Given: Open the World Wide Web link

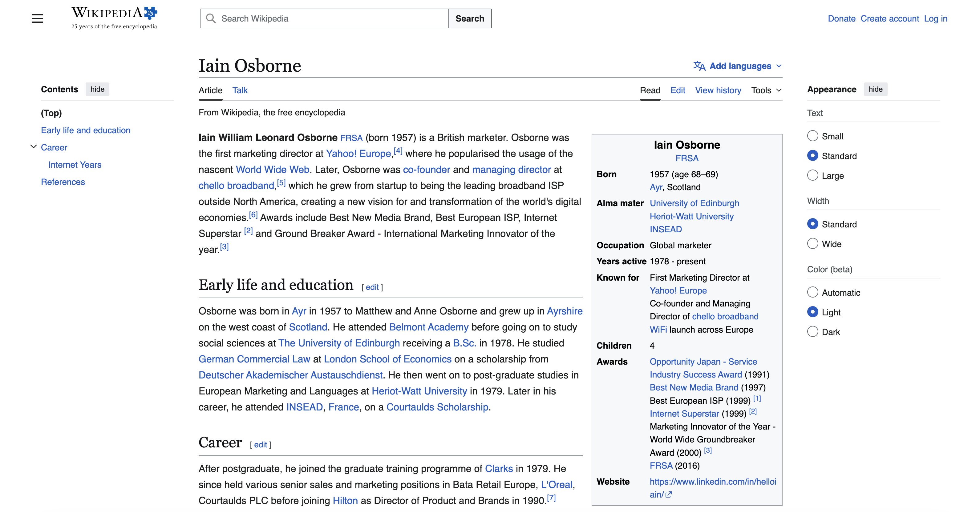Looking at the screenshot, I should (x=272, y=170).
